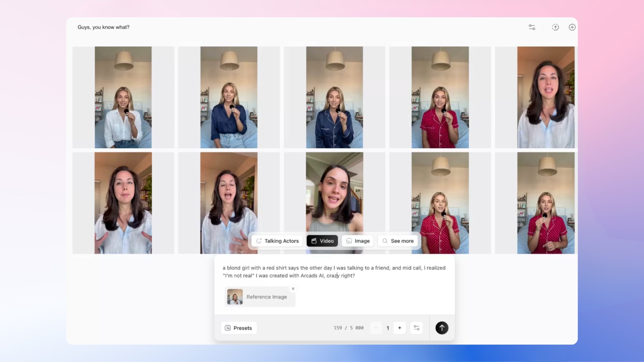Open See more search option
Screen dimensions: 644x362
tap(398, 241)
